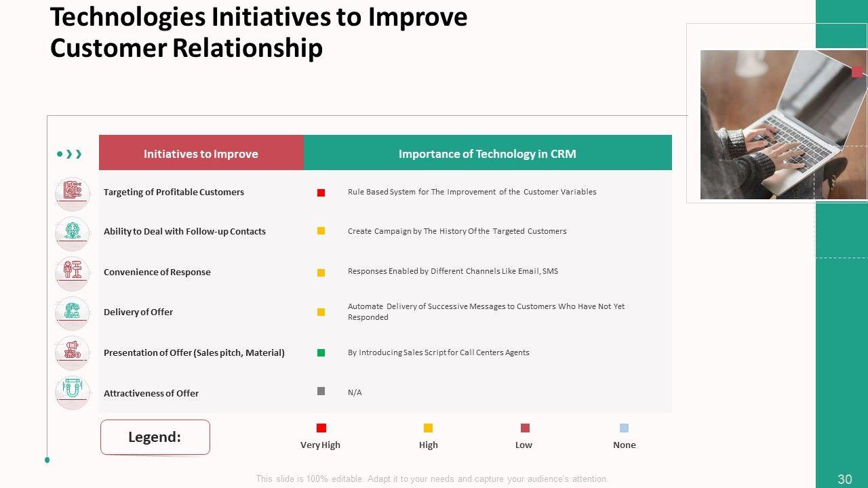Select the gray marker in Attractiveness of Offer row
Image resolution: width=868 pixels, height=488 pixels.
coord(321,391)
